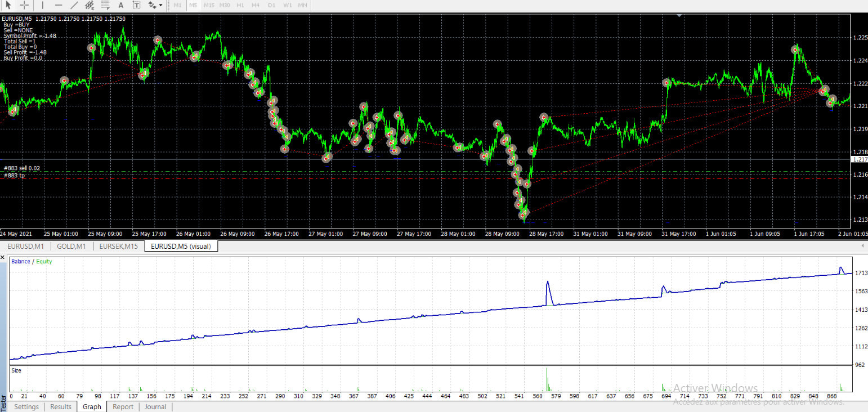Viewport: 868px width, 412px height.
Task: Switch to the Journal tab
Action: click(155, 406)
